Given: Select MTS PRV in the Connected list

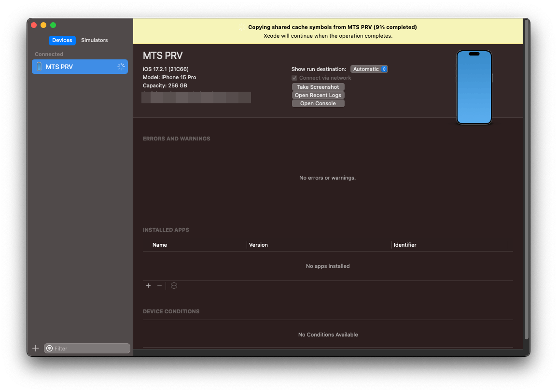Looking at the screenshot, I should pyautogui.click(x=80, y=67).
